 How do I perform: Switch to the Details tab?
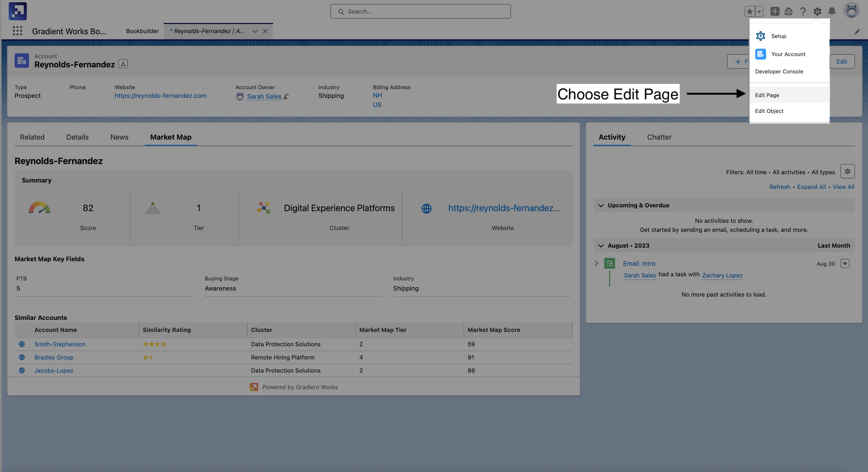[x=77, y=137]
